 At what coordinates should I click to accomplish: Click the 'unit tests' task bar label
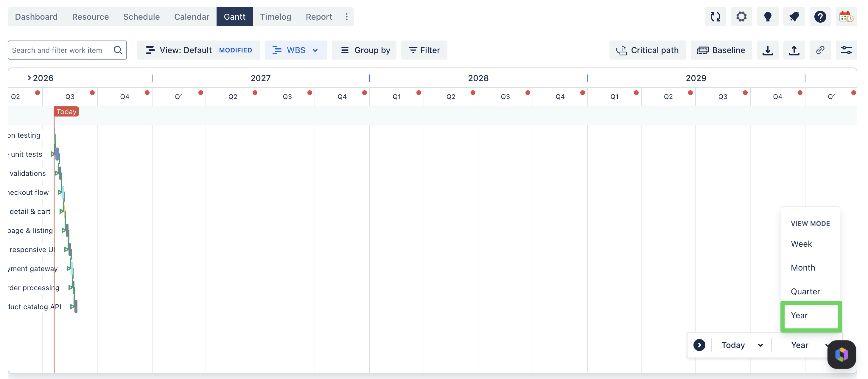pos(26,154)
